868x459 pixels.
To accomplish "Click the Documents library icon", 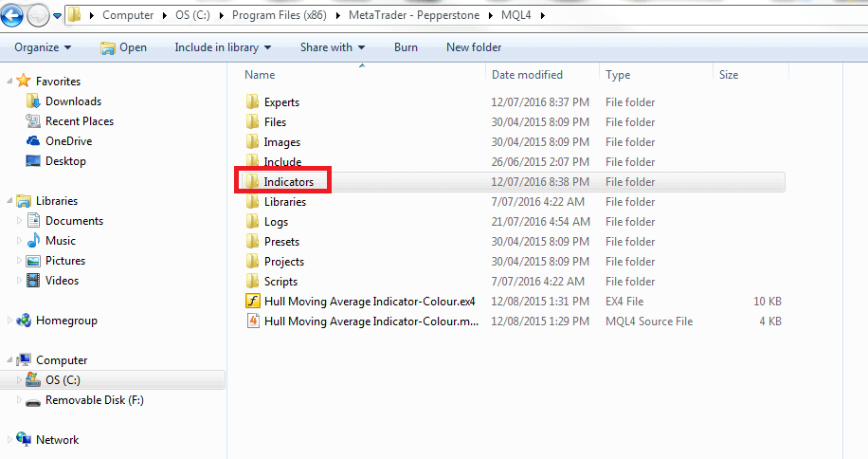I will (x=33, y=220).
